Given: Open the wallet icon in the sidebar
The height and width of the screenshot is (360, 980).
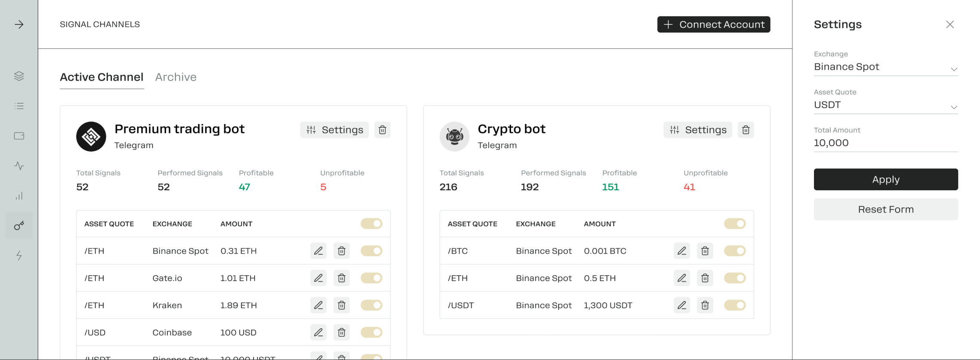Looking at the screenshot, I should coord(19,136).
